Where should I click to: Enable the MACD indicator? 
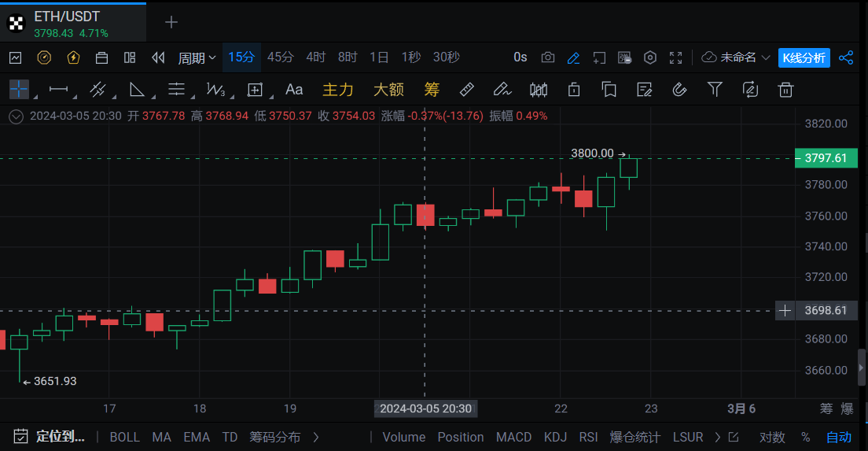(x=513, y=437)
